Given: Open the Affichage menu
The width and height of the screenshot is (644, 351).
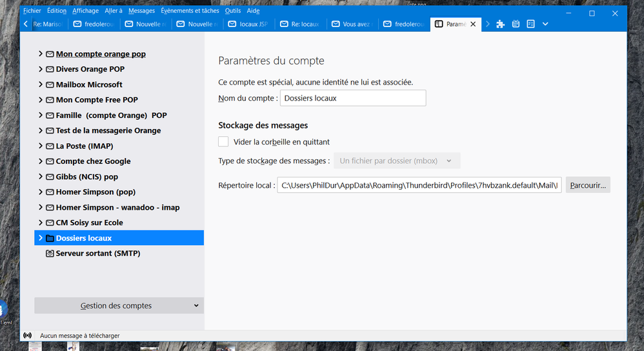Looking at the screenshot, I should (85, 11).
